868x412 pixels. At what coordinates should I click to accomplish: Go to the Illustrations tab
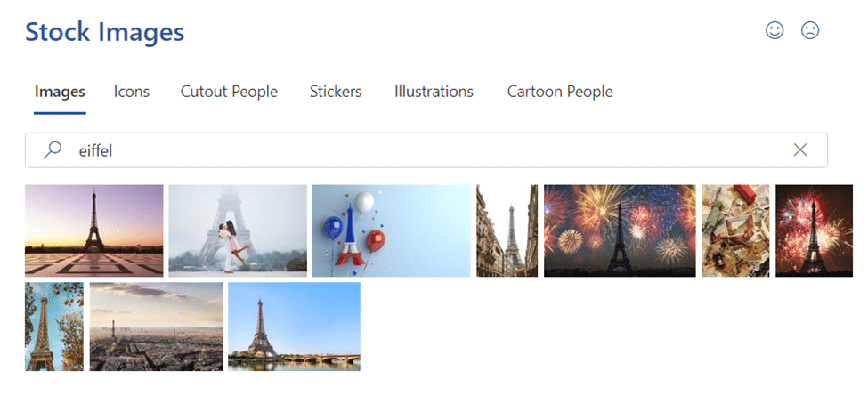click(434, 92)
